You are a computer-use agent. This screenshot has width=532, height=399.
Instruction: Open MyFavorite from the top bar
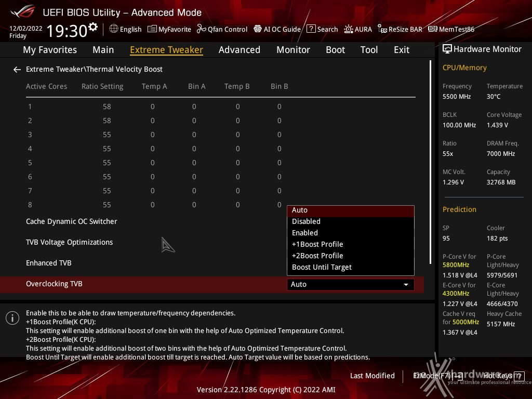175,29
